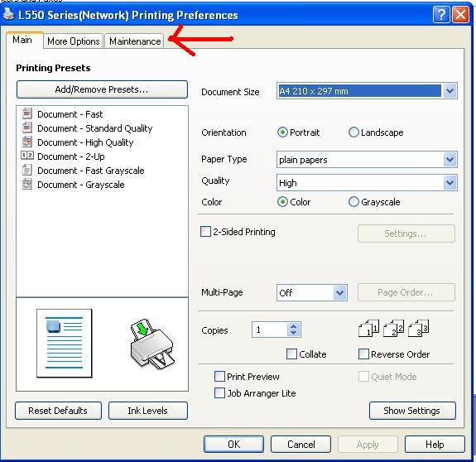Click the printer icon in title bar
The image size is (476, 462).
click(8, 14)
